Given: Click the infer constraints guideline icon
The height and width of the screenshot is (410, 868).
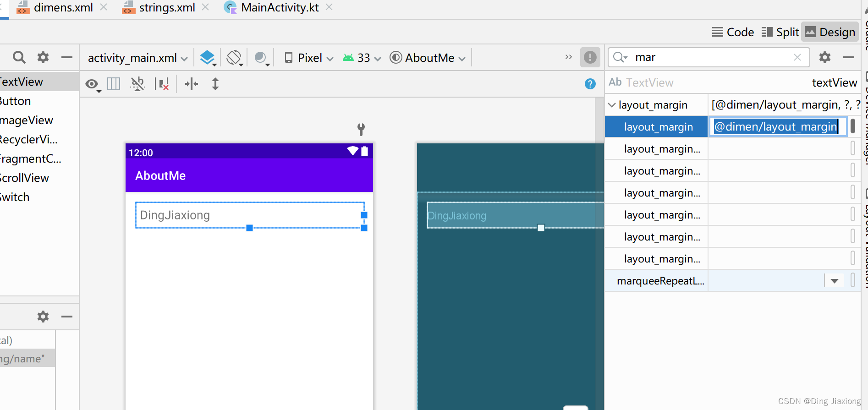Looking at the screenshot, I should [192, 84].
